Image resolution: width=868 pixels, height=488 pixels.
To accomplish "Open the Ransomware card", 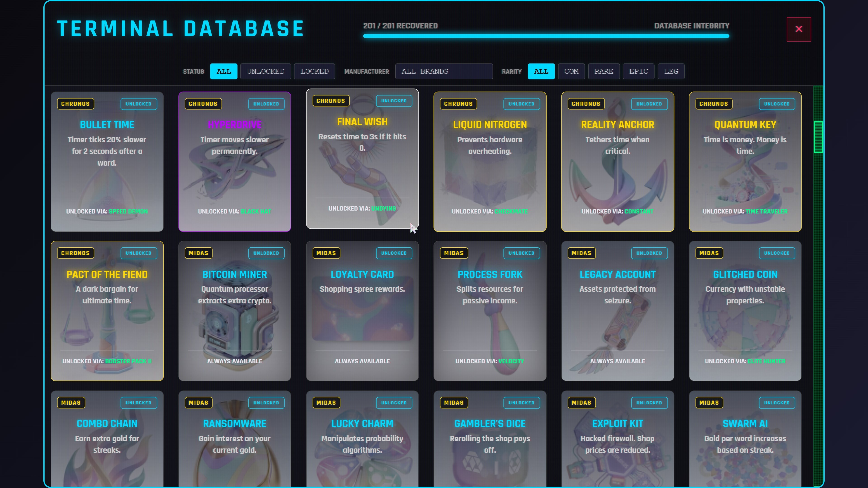I will [x=235, y=439].
